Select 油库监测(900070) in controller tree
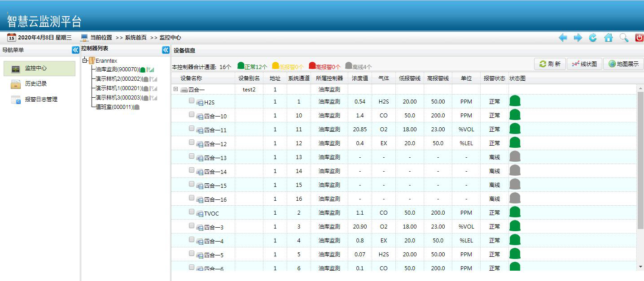The height and width of the screenshot is (281, 644). pyautogui.click(x=117, y=69)
